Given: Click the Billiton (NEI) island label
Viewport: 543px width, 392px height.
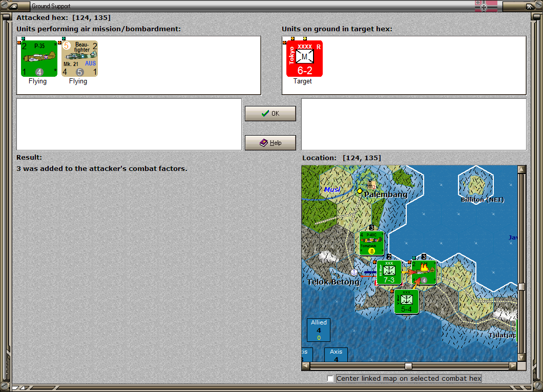Looking at the screenshot, I should [483, 200].
